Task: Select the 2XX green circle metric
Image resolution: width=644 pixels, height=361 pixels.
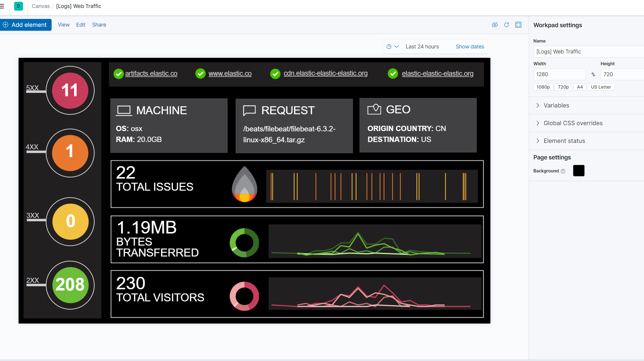Action: pos(70,285)
